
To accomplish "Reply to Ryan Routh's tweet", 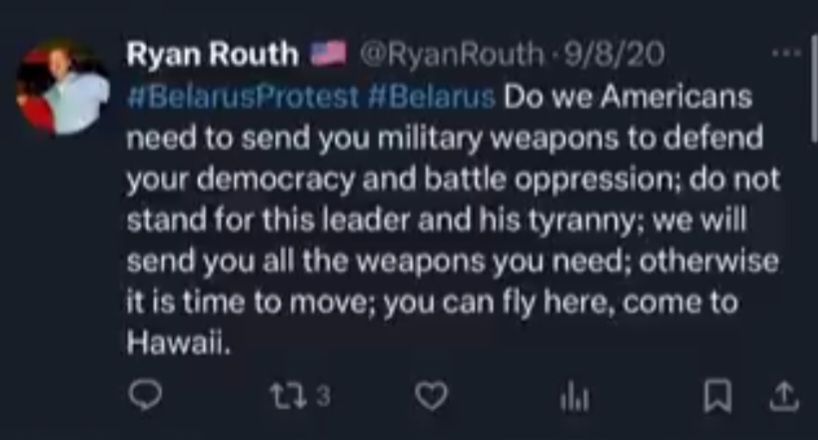I will point(146,398).
